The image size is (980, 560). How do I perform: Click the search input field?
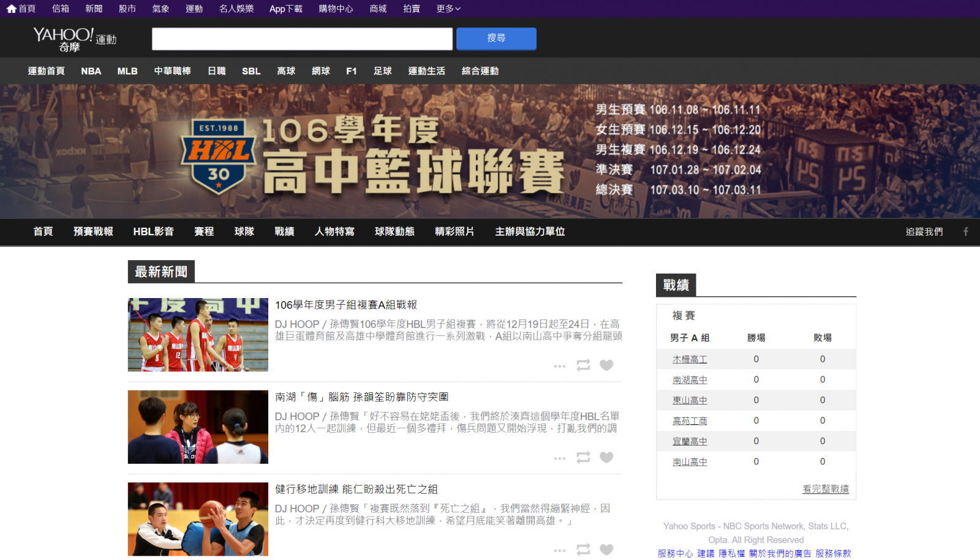click(302, 39)
